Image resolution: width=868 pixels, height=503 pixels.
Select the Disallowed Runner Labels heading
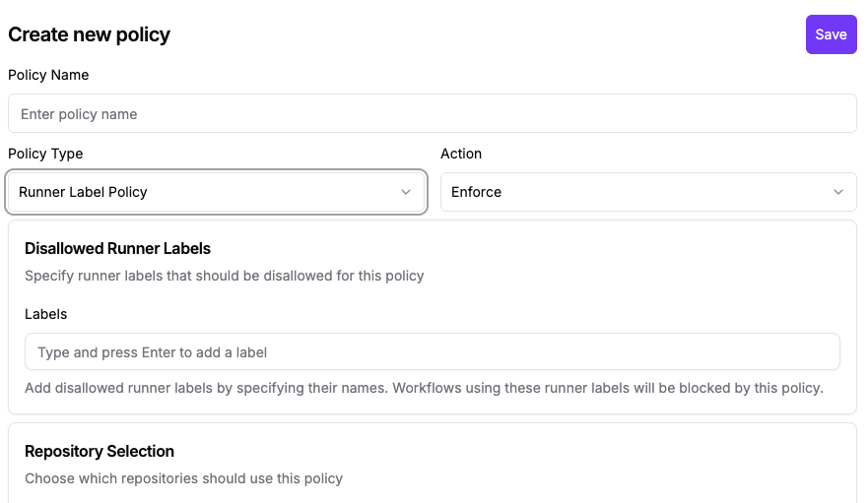pos(117,248)
